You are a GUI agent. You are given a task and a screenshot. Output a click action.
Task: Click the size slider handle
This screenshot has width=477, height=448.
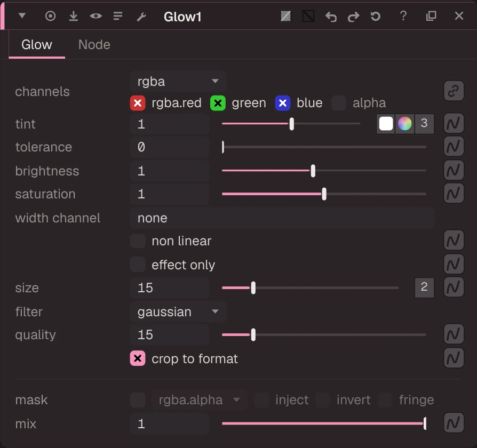pyautogui.click(x=253, y=287)
